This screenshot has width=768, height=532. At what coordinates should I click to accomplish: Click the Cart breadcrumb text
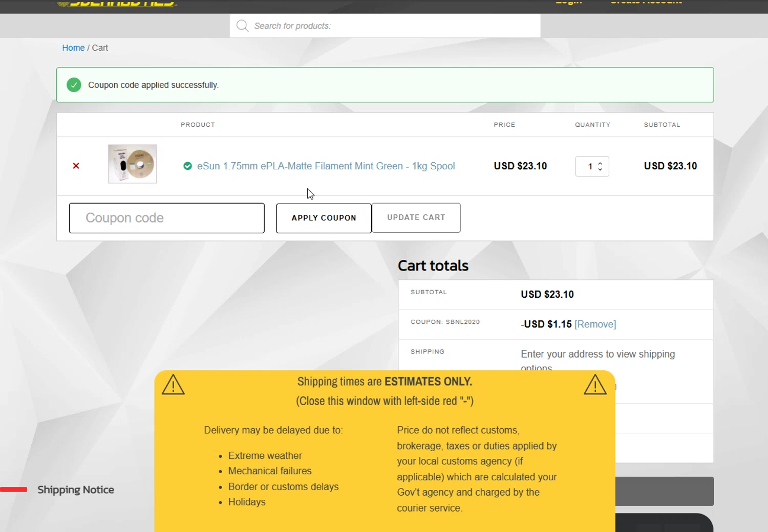pos(100,48)
